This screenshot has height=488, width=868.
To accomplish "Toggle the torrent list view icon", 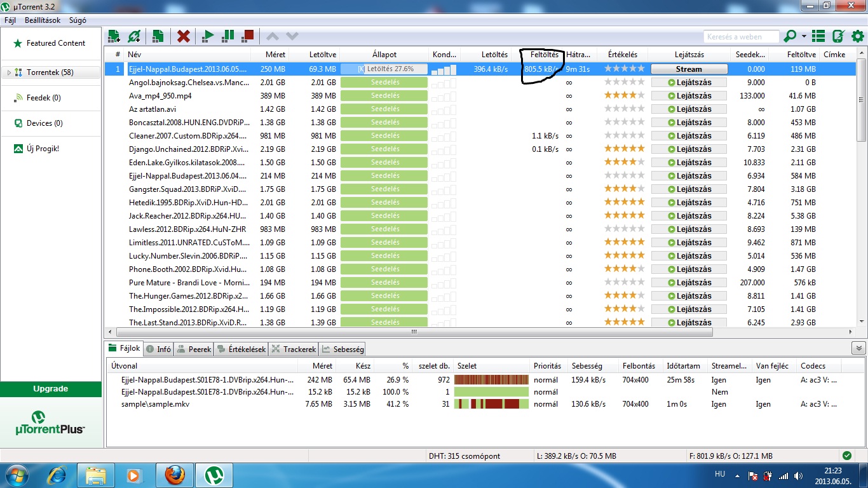I will point(818,36).
